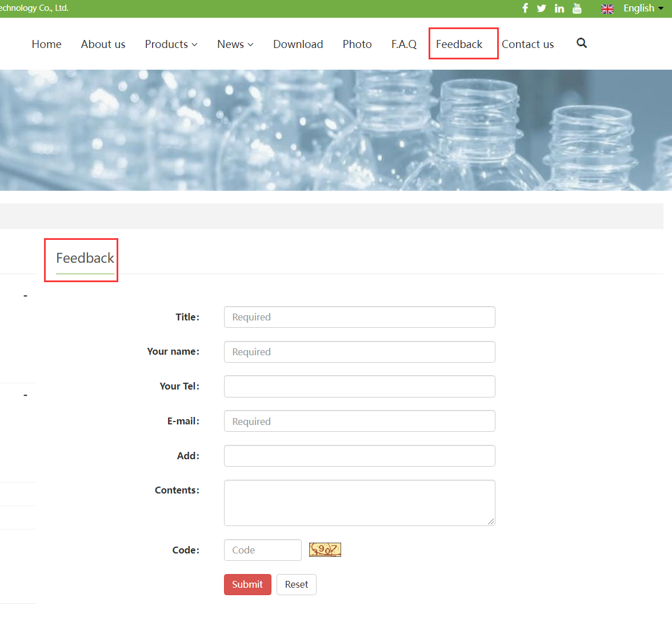
Task: Click into the Title input field
Action: [359, 317]
